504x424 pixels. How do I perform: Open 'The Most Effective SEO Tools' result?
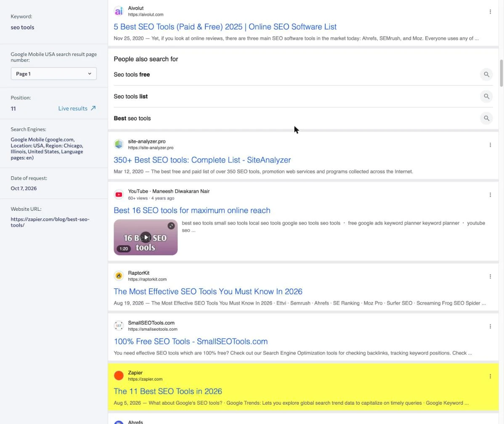coord(208,291)
